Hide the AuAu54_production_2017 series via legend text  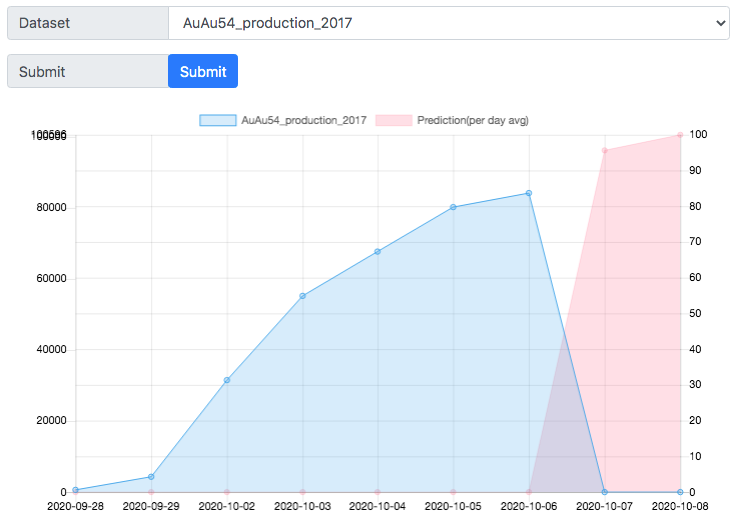click(x=304, y=120)
